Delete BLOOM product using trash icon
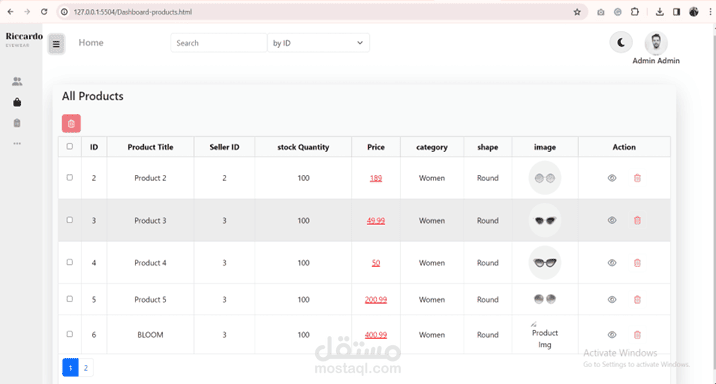The height and width of the screenshot is (384, 716). coord(637,335)
